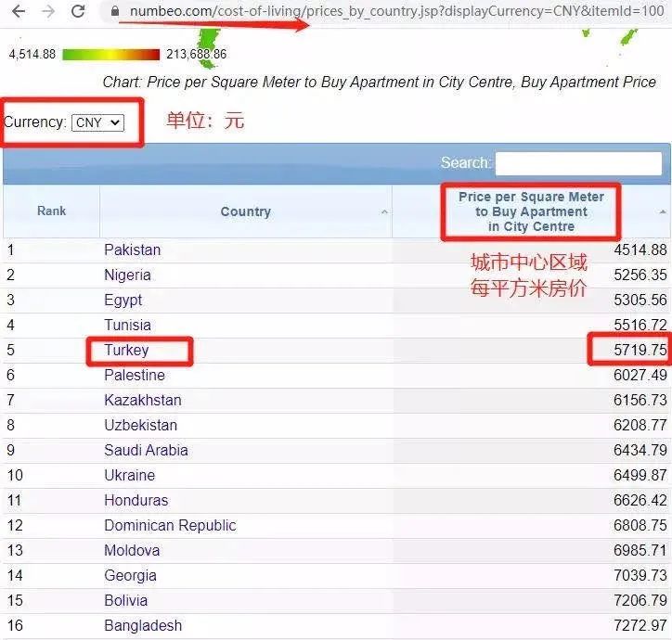672x640 pixels.
Task: Select the price value 6808.75
Action: [640, 525]
